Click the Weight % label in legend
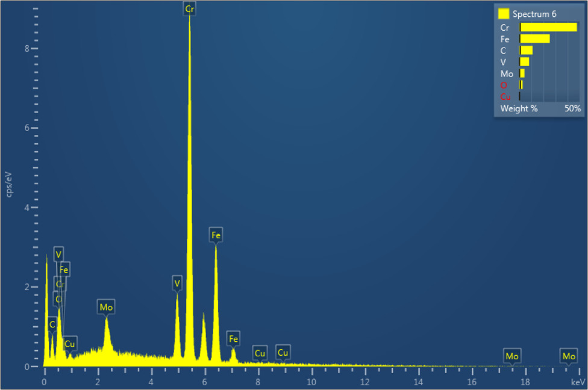The width and height of the screenshot is (588, 390). [519, 109]
